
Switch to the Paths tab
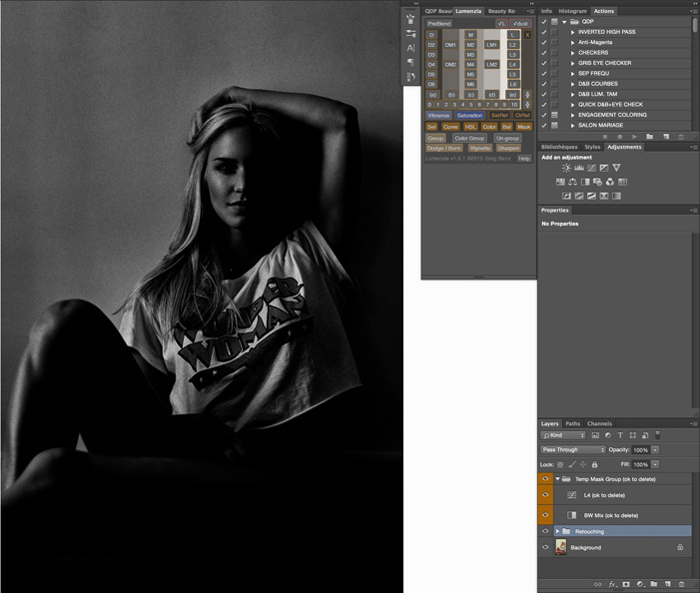pos(573,424)
